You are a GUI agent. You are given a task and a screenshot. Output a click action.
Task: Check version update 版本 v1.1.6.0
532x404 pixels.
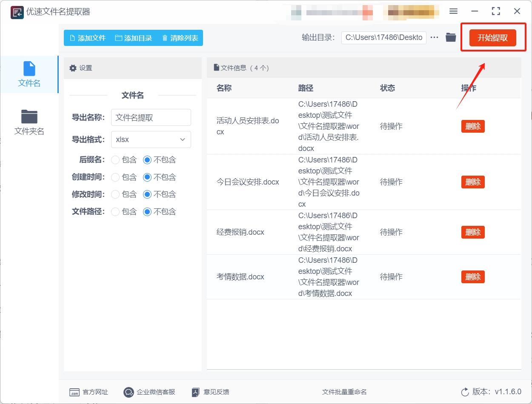pyautogui.click(x=491, y=392)
